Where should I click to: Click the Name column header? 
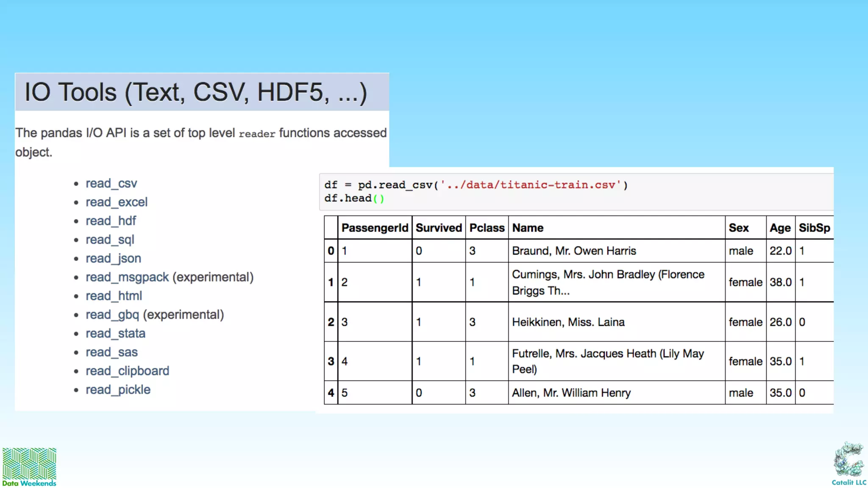tap(528, 228)
